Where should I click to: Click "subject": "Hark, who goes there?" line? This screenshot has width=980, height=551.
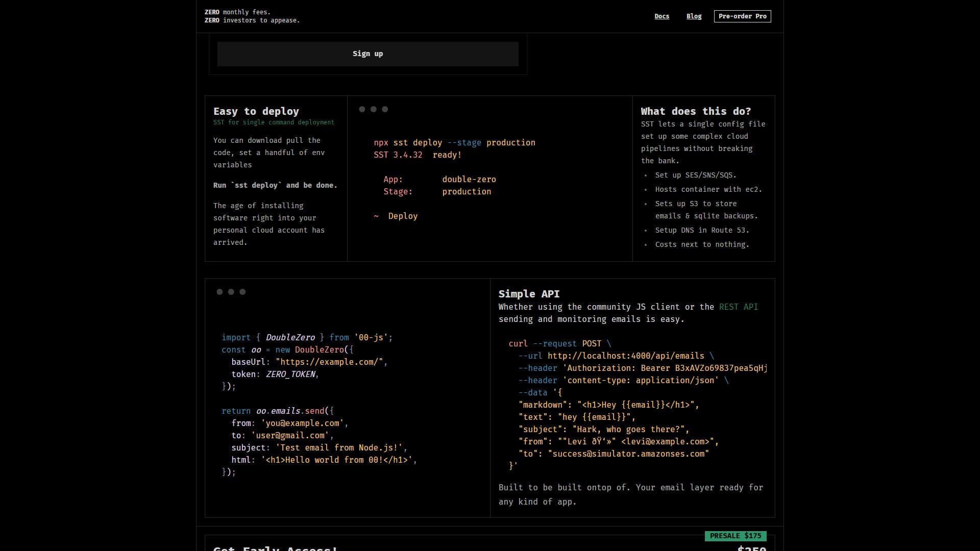pyautogui.click(x=604, y=430)
